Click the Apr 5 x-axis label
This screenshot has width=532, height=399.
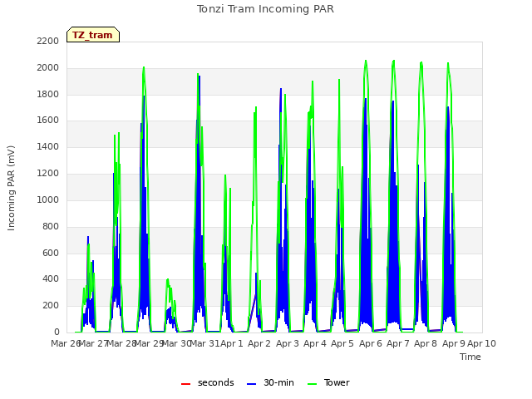pos(342,343)
